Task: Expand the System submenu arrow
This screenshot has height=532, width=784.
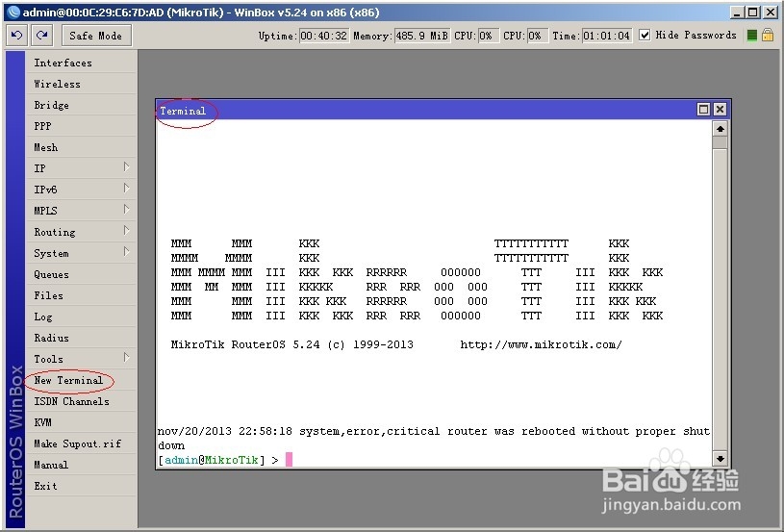Action: (x=127, y=251)
